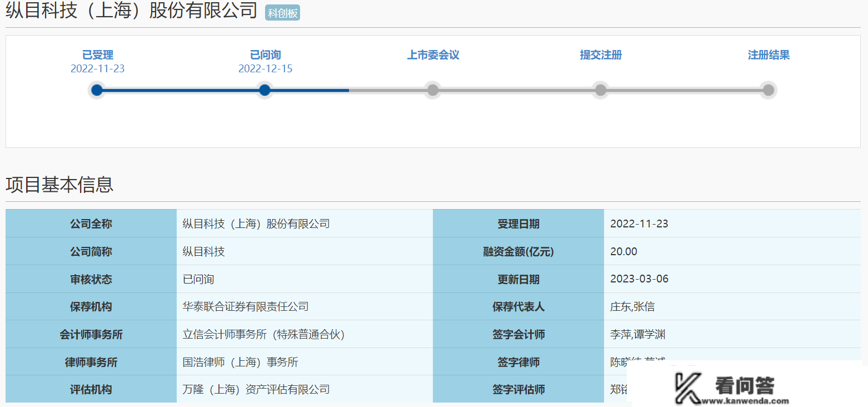Click the 律师事务所 header cell

click(91, 362)
